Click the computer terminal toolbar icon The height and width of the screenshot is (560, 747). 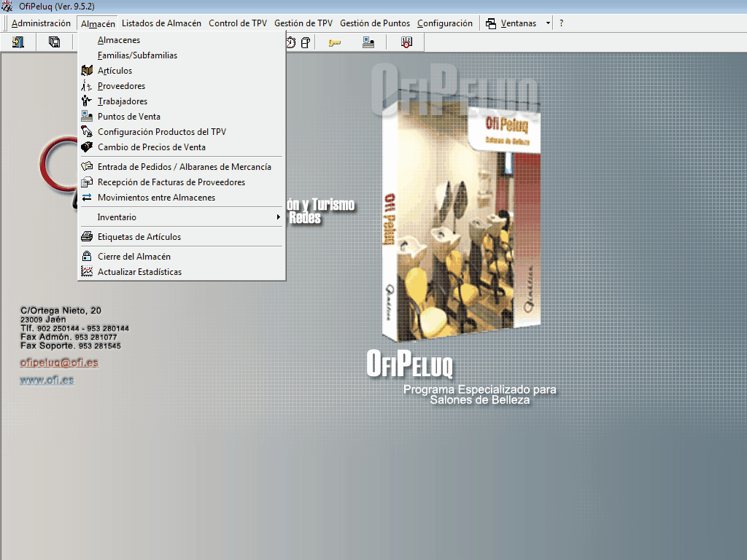[368, 42]
